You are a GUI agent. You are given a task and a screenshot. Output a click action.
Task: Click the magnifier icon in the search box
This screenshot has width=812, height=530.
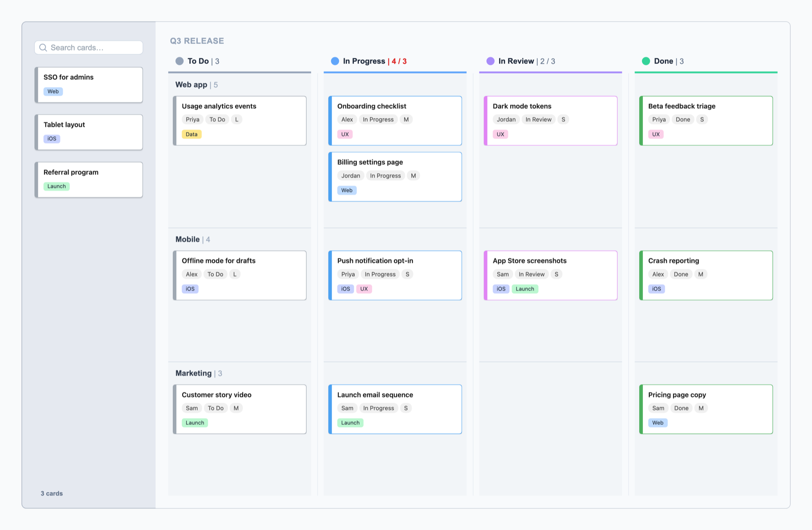coord(43,47)
